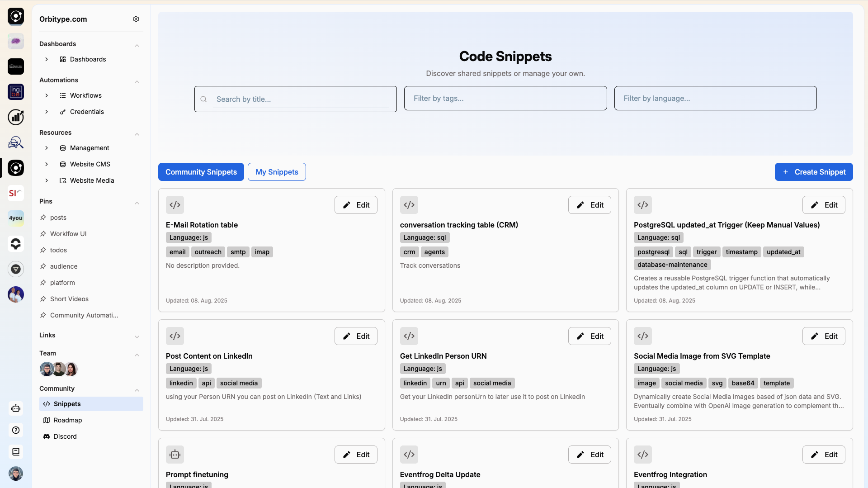Edit the PostgreSQL updated_at Trigger snippet
The image size is (868, 488).
click(x=824, y=205)
